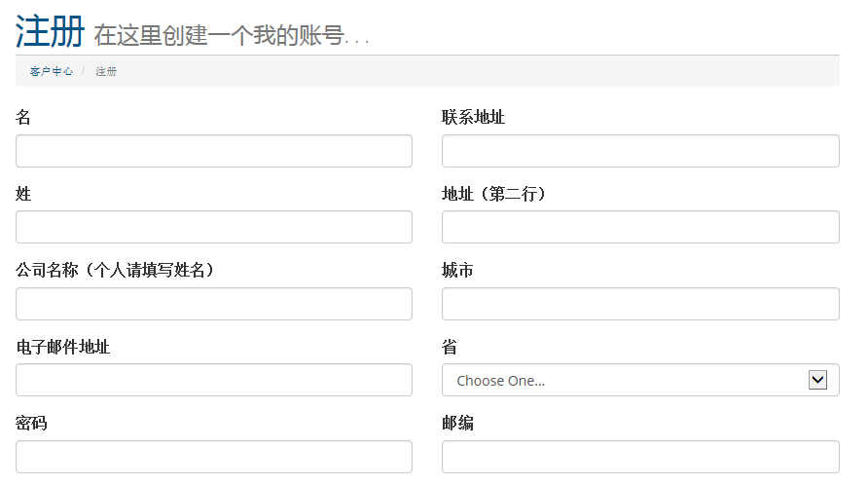Focus the 密码 password field
The width and height of the screenshot is (868, 485).
(x=214, y=457)
